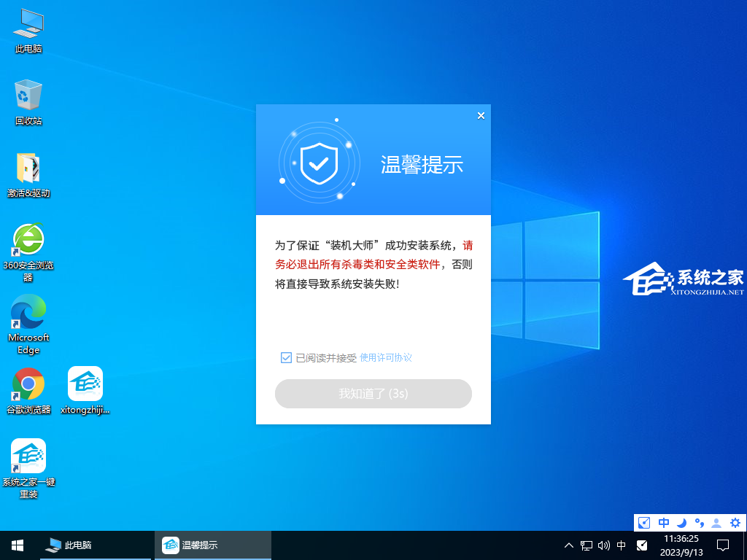The image size is (747, 560).
Task: Toggle full-width mode on the input toolbar
Action: click(x=644, y=523)
